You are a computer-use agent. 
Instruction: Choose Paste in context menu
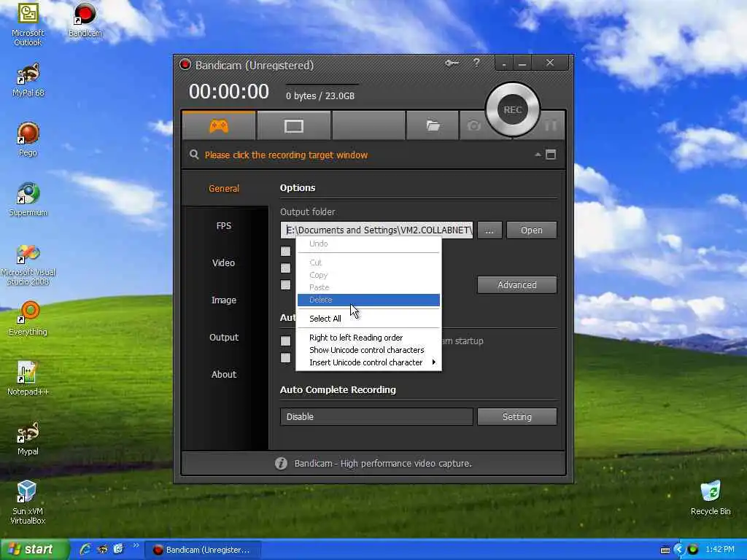pos(368,287)
